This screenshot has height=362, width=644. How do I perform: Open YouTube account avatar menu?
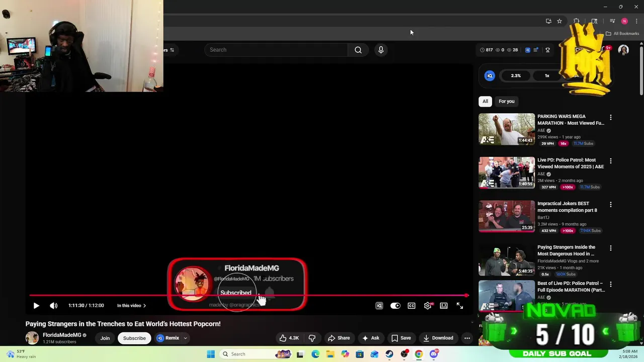pyautogui.click(x=623, y=50)
